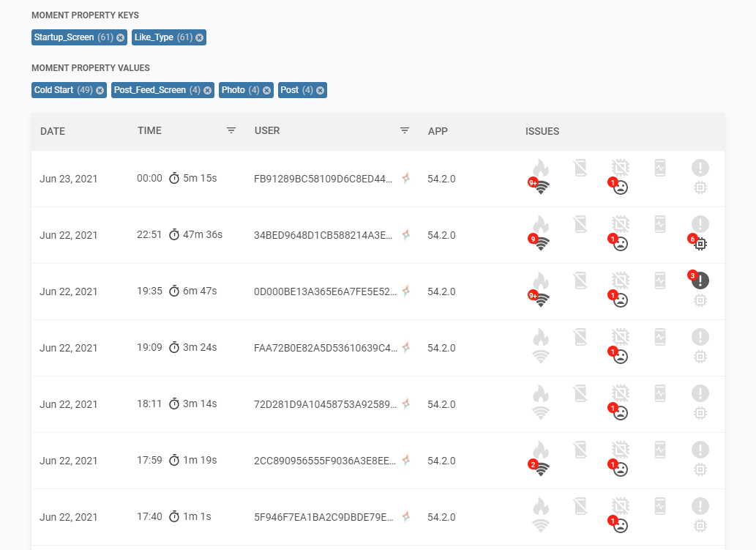Click network issues wifi icon for 00:00 session

pos(541,187)
